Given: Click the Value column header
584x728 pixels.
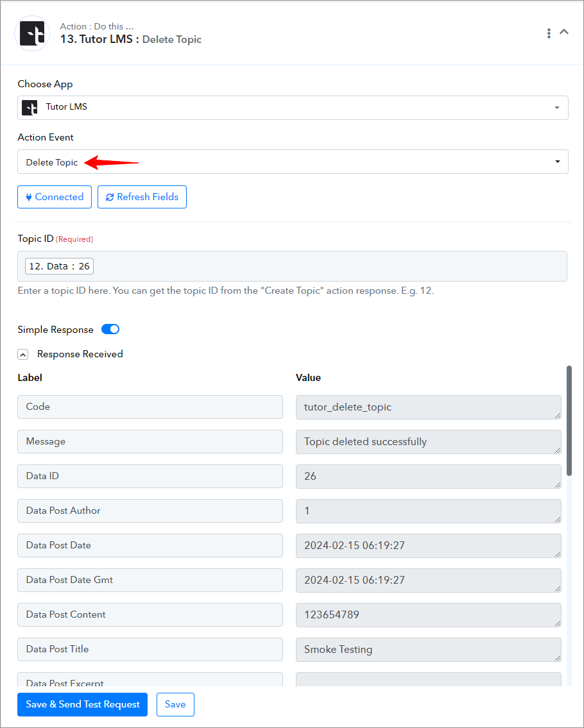Looking at the screenshot, I should click(308, 377).
